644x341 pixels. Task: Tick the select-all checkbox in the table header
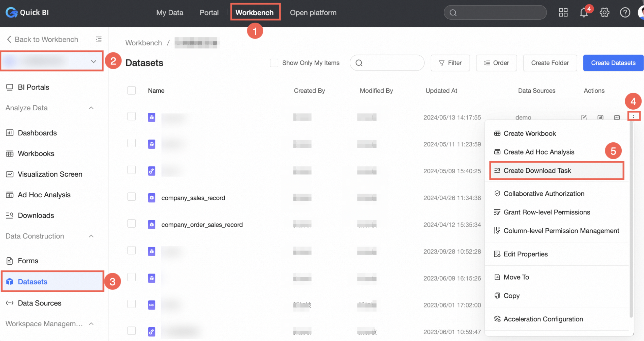[x=132, y=91]
